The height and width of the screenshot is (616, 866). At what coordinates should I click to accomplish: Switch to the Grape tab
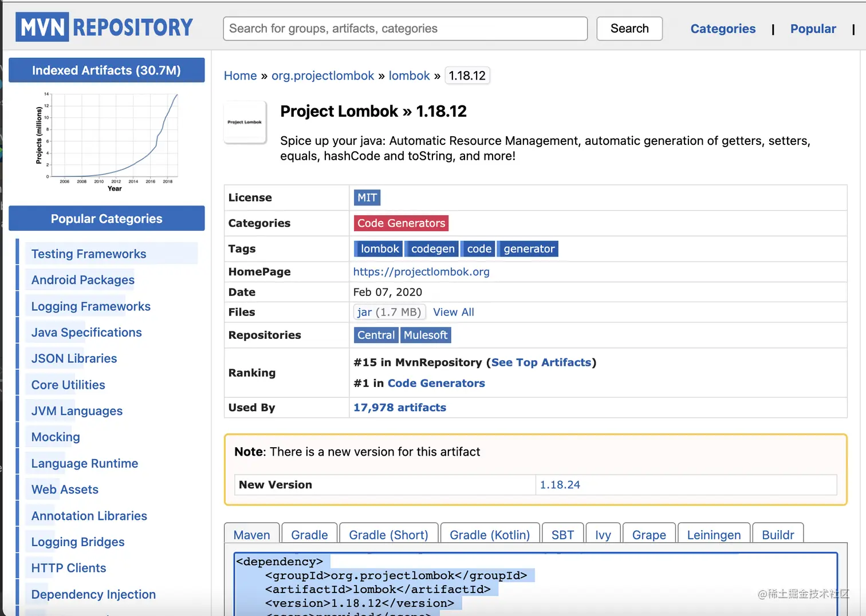(649, 533)
